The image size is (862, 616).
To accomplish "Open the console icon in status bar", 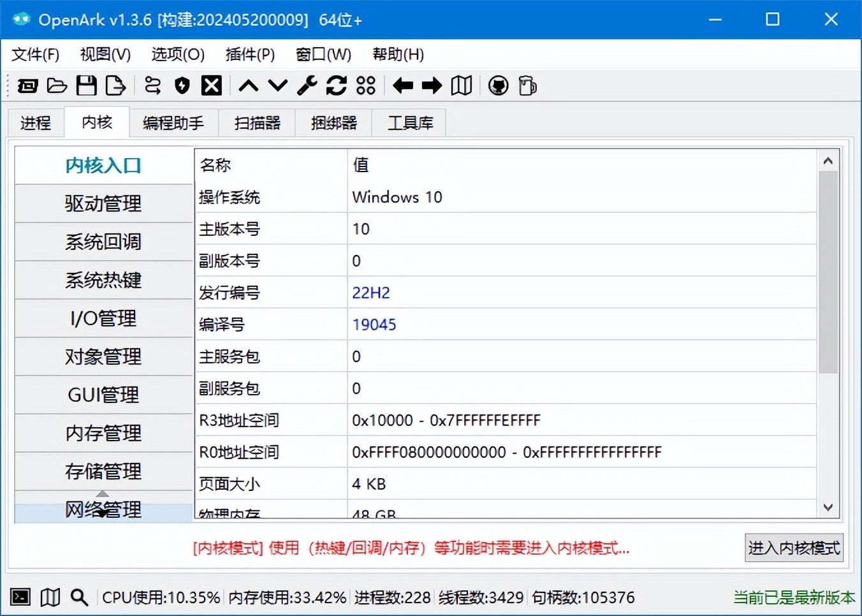I will click(20, 597).
